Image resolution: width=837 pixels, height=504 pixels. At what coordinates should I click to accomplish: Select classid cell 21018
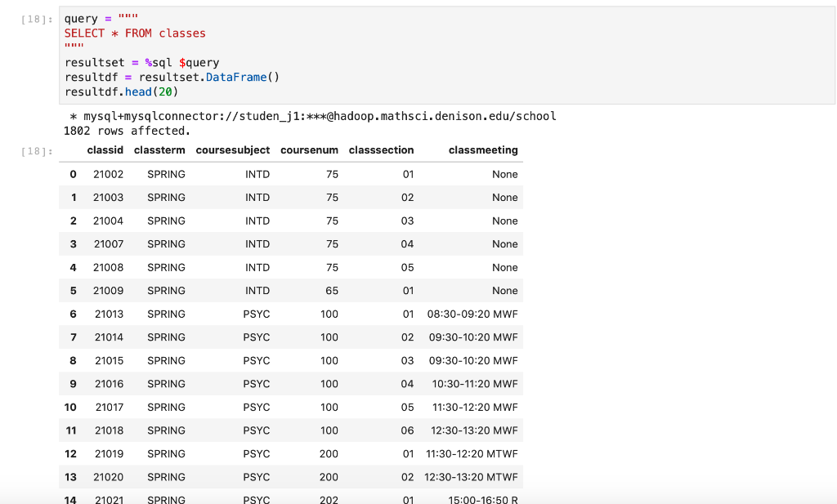coord(109,430)
